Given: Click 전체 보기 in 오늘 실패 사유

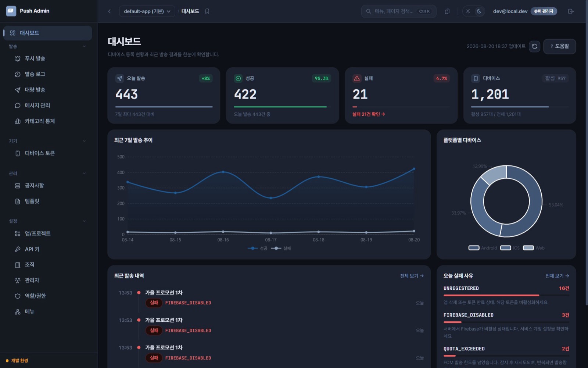Looking at the screenshot, I should [x=557, y=276].
